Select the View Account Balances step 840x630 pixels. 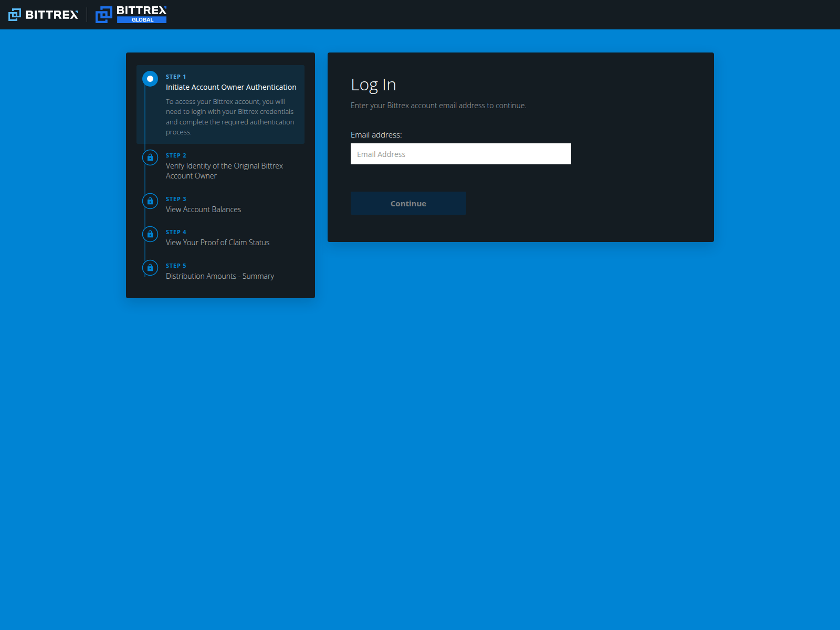203,209
